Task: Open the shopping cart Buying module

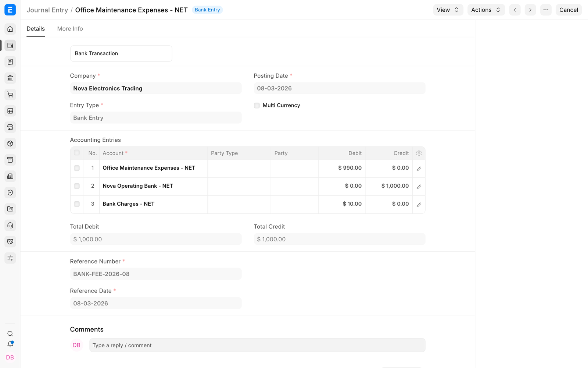Action: pyautogui.click(x=10, y=95)
